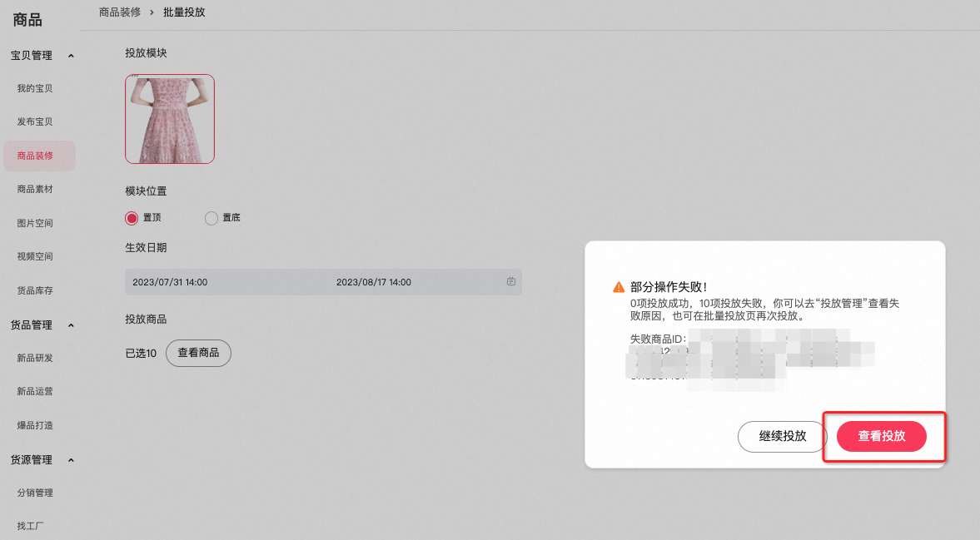980x540 pixels.
Task: Click the end date 2023/08/17 14:00 field
Action: click(374, 282)
